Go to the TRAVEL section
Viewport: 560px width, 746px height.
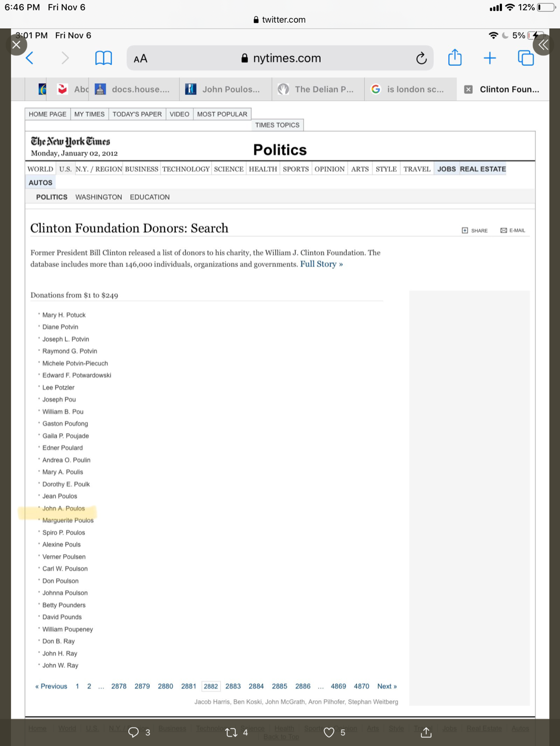(x=417, y=169)
